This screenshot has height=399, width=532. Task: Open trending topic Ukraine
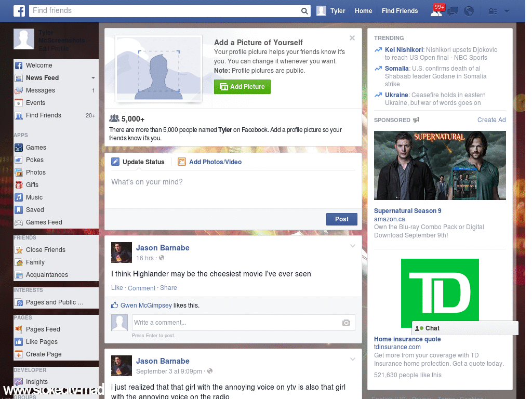[396, 95]
